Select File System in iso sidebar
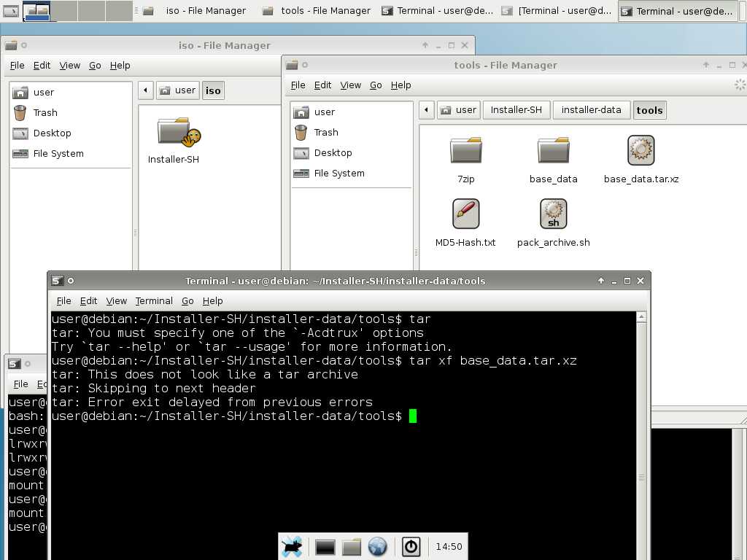This screenshot has width=747, height=560. coord(58,153)
